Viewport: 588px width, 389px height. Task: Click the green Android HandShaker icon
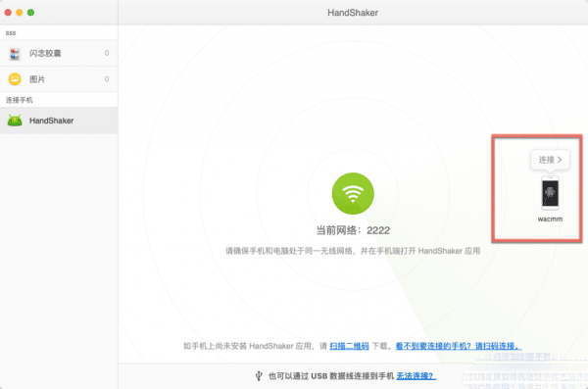pyautogui.click(x=15, y=121)
